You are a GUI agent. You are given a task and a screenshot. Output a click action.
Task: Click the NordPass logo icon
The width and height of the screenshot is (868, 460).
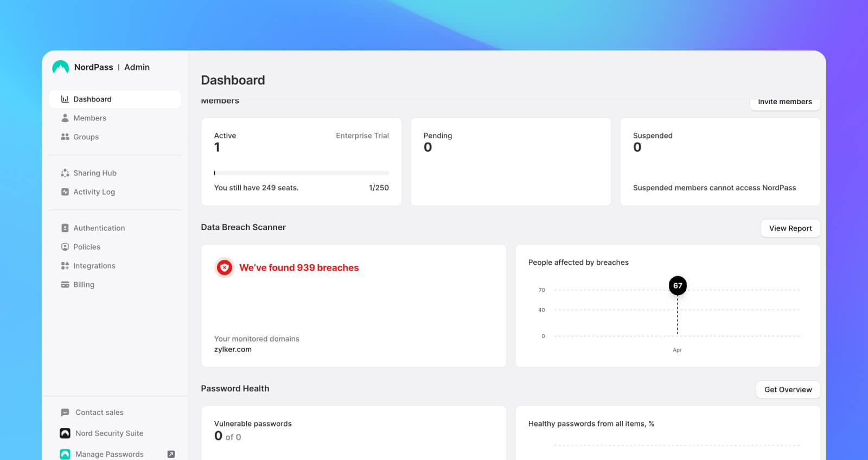[x=60, y=67]
